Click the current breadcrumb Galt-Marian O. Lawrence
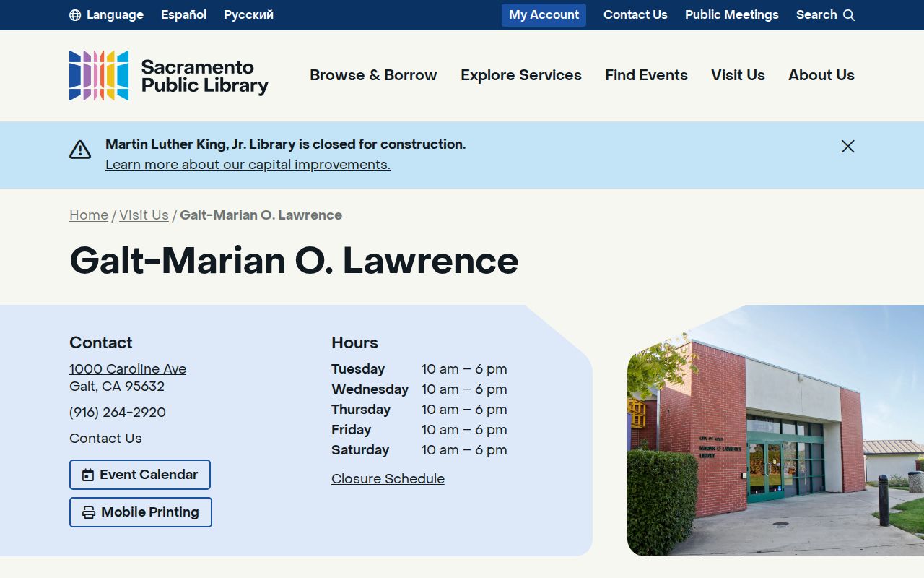924x578 pixels. (261, 215)
